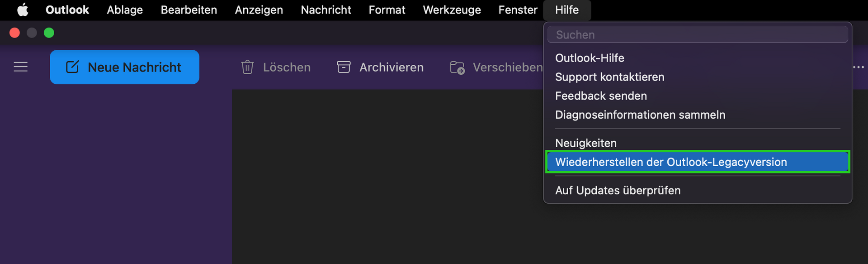The height and width of the screenshot is (264, 868).
Task: Select Wiederherstellen der Outlook-Legacyversion
Action: 698,162
